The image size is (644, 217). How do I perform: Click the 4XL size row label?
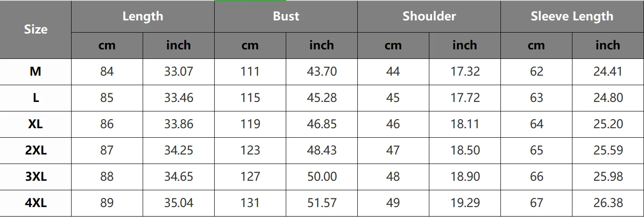click(x=35, y=203)
